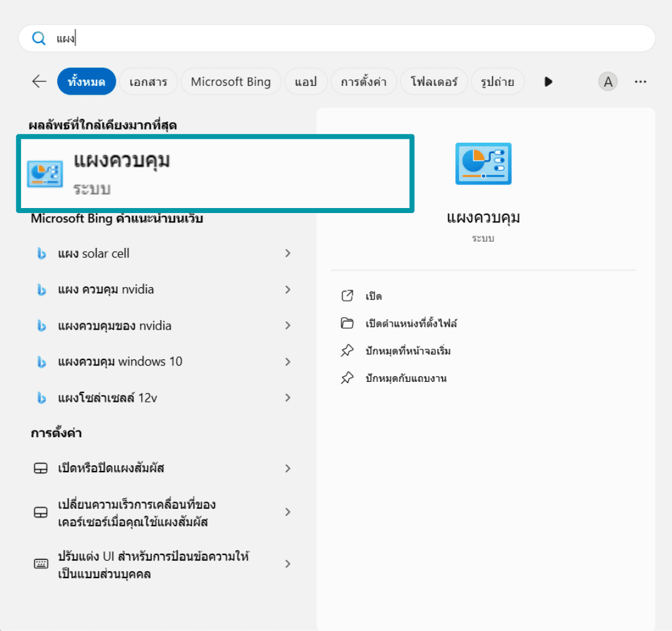Click the account avatar 'A' at top right

click(607, 81)
